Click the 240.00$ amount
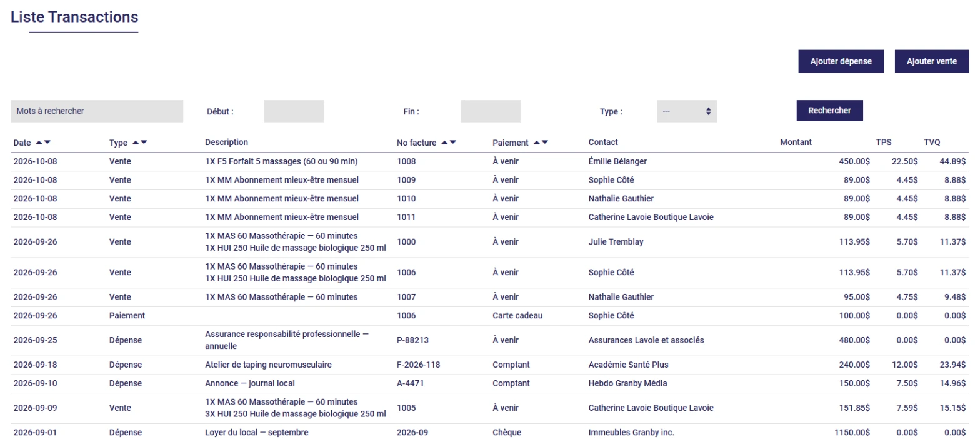This screenshot has height=439, width=980. [x=854, y=365]
